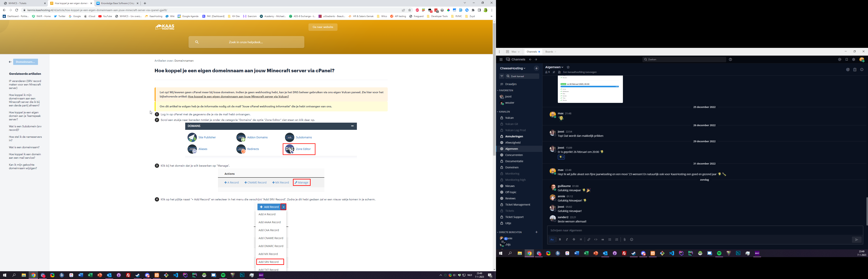Open the emoji picker in message composer
The height and width of the screenshot is (279, 868).
point(632,240)
